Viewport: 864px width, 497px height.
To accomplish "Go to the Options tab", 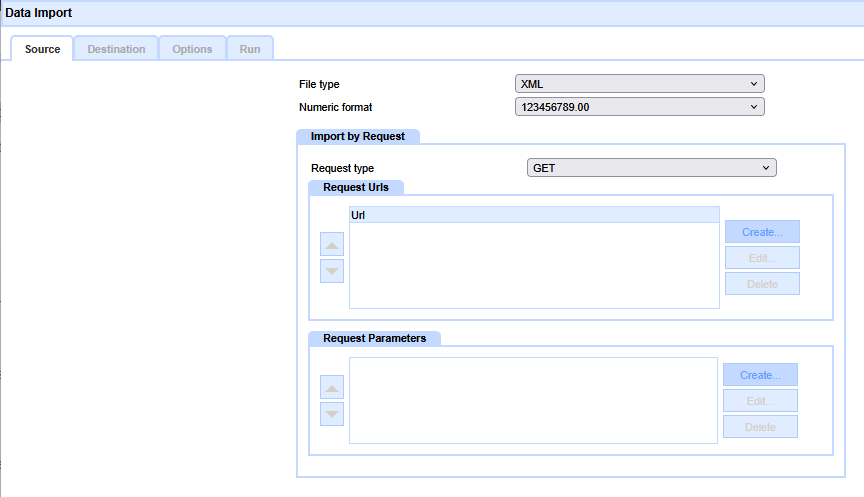I will point(192,49).
